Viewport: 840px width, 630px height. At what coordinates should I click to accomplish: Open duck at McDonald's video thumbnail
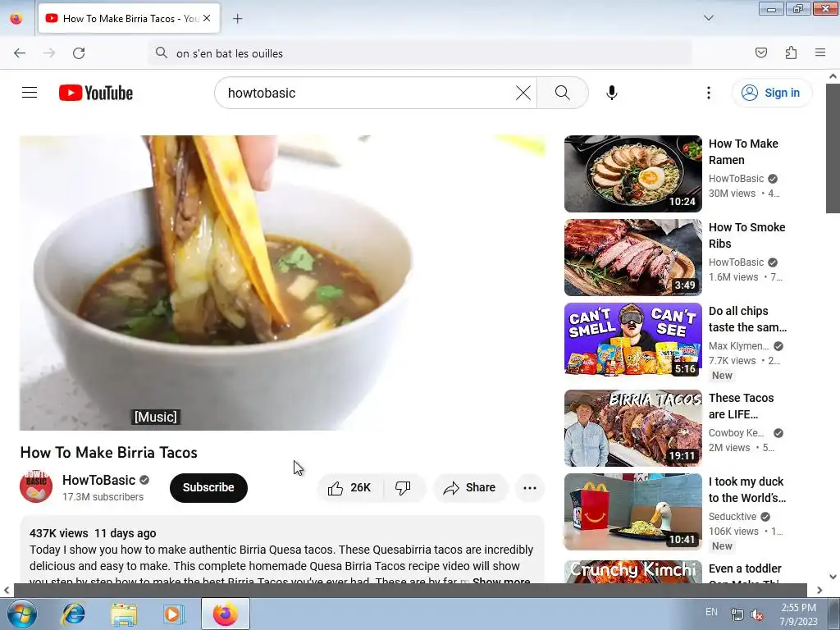coord(632,512)
